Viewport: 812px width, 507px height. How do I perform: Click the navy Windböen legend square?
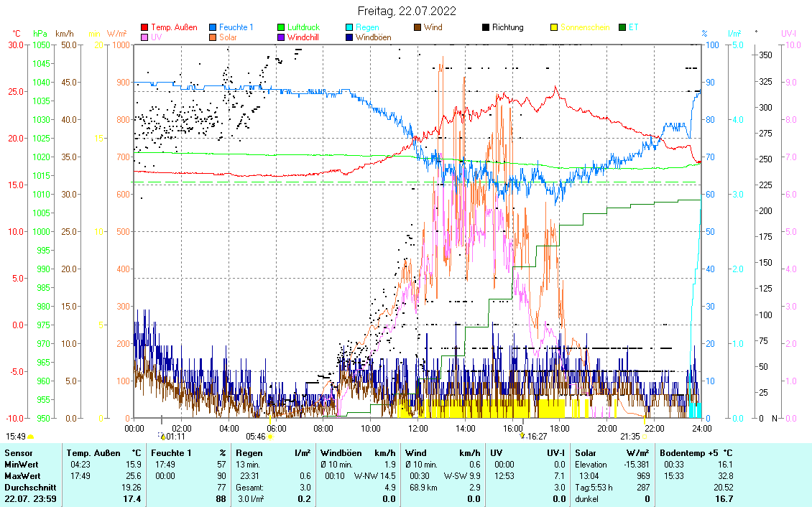click(x=349, y=37)
